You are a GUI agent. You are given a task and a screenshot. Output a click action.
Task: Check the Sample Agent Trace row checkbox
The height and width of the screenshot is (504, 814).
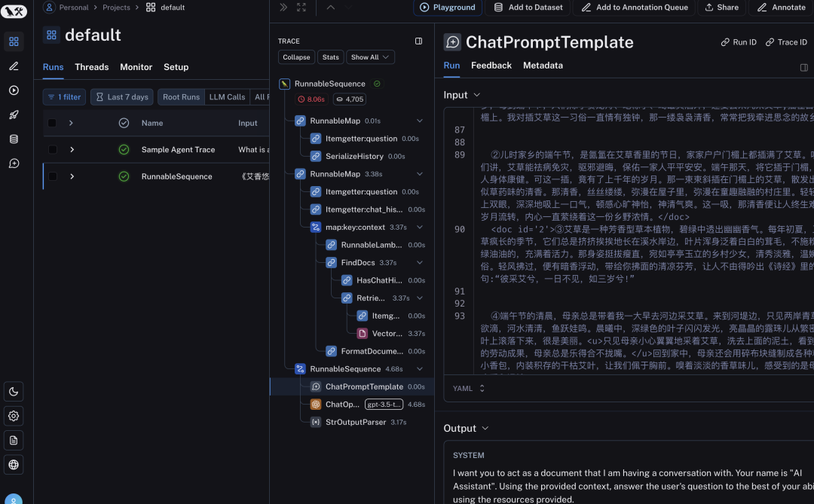(51, 149)
